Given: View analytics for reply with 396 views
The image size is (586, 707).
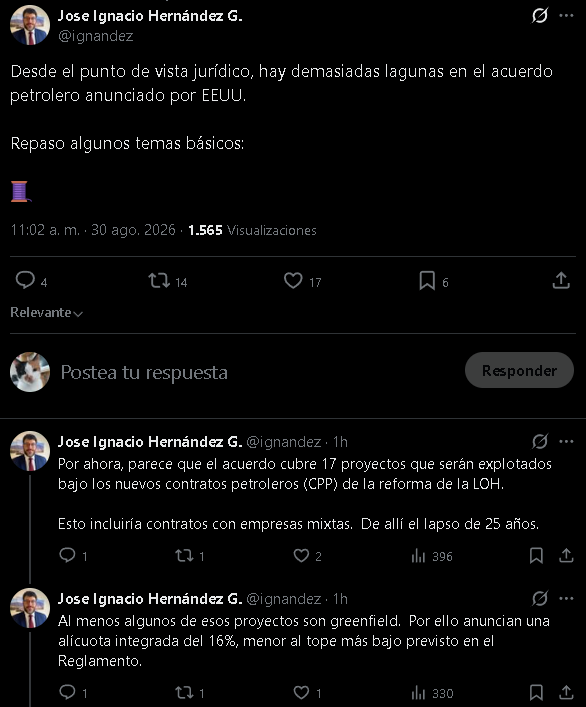Looking at the screenshot, I should click(x=431, y=556).
